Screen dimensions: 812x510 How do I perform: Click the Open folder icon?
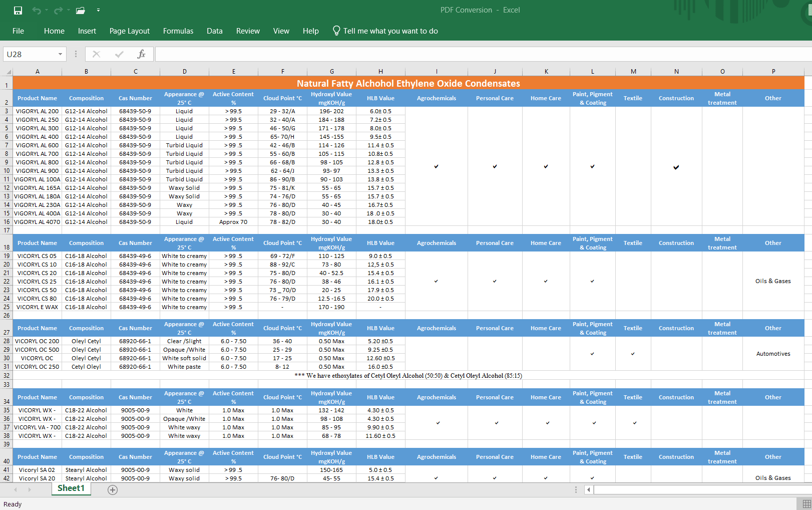[x=80, y=10]
